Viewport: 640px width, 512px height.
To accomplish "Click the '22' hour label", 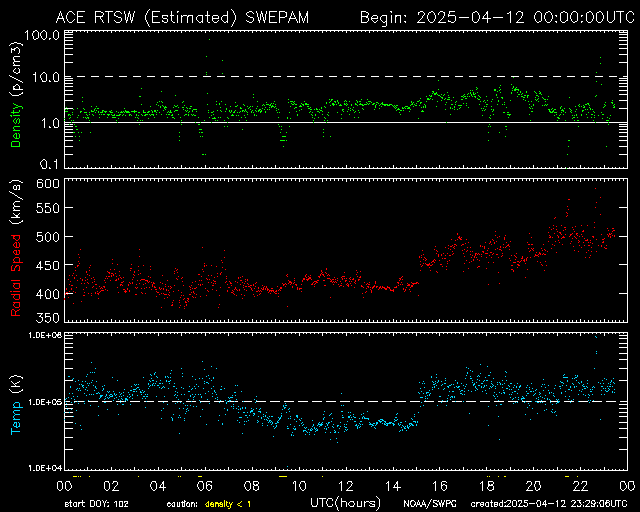I will 580,486.
